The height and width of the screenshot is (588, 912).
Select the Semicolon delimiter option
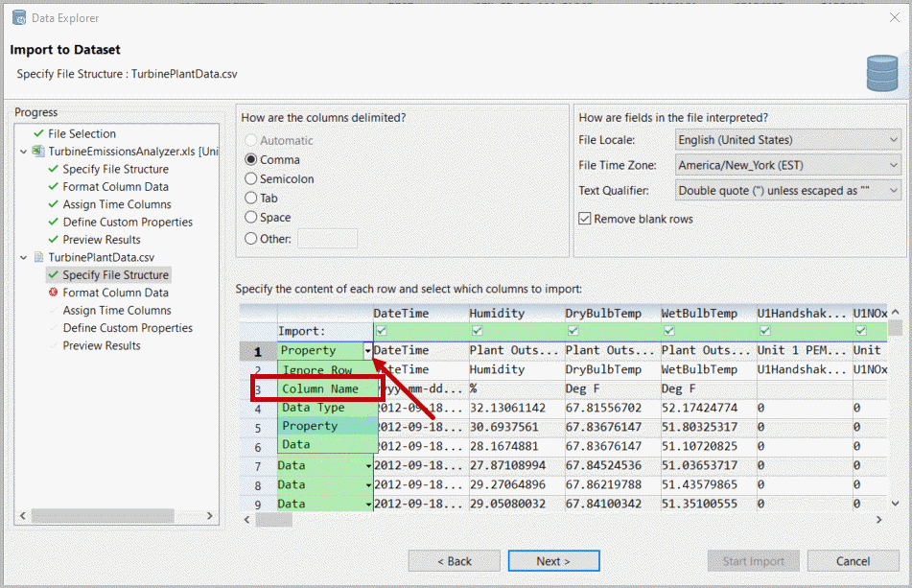(x=251, y=179)
